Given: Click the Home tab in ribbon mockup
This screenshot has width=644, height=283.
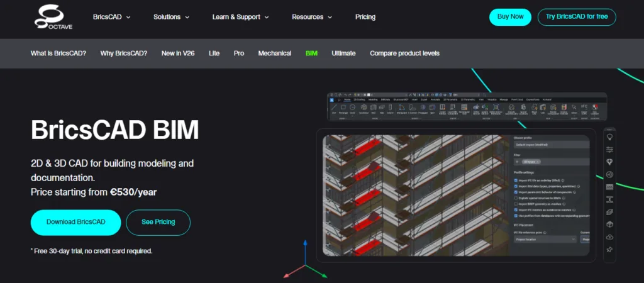Looking at the screenshot, I should click(347, 100).
